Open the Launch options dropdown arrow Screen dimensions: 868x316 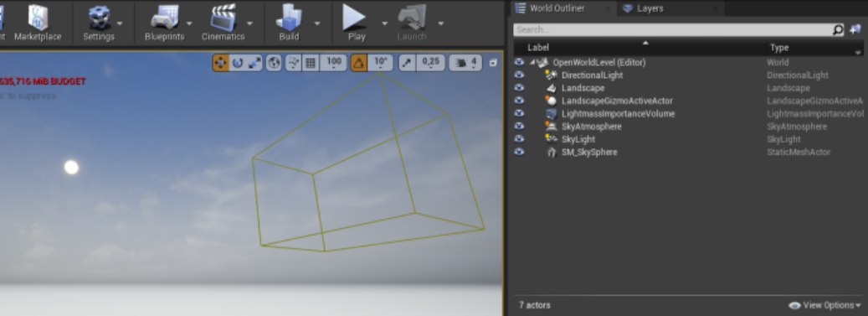(440, 23)
